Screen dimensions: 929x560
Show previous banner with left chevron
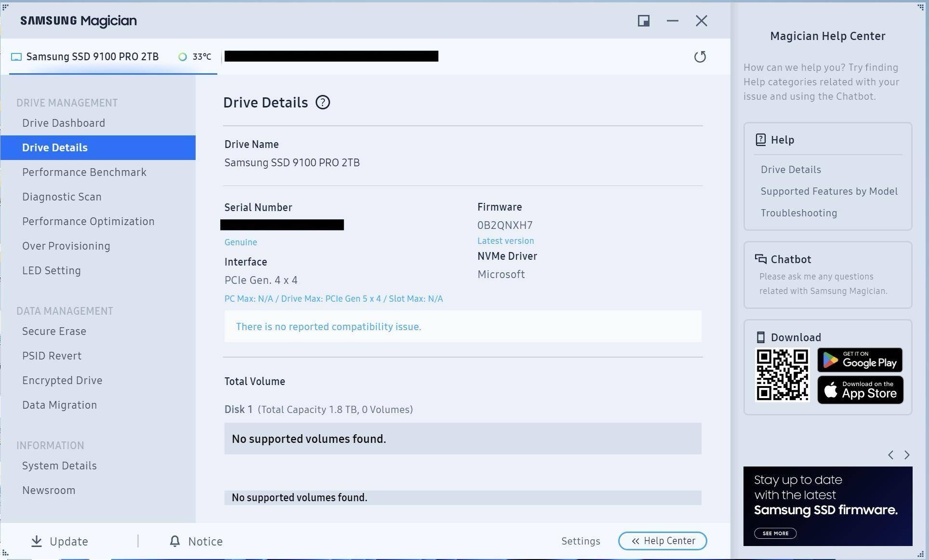(890, 455)
